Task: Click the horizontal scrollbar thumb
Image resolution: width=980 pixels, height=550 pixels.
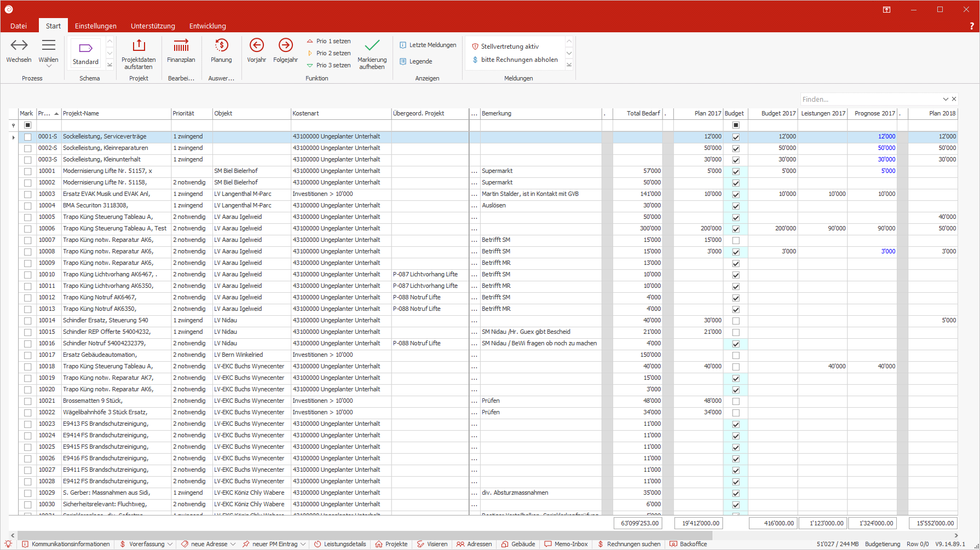Action: coord(365,535)
